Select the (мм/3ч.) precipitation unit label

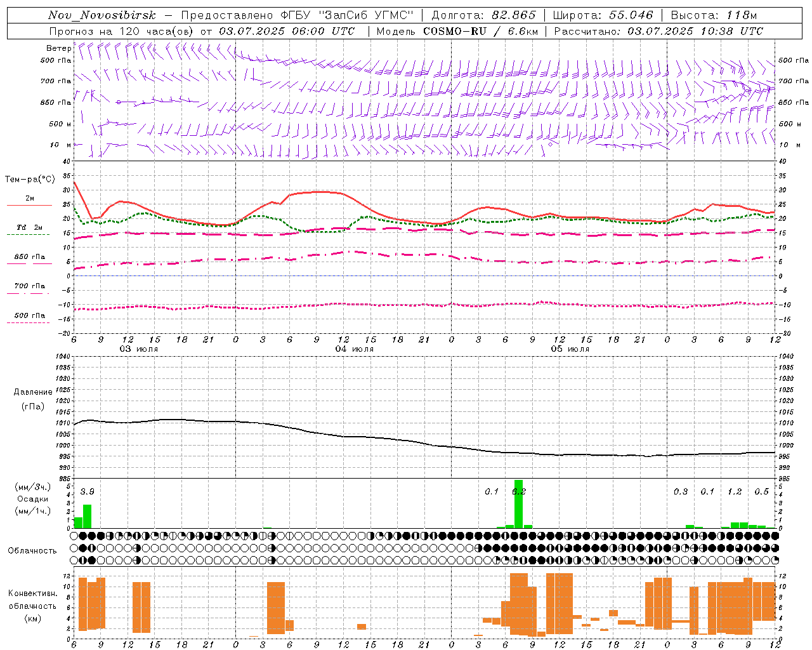click(x=33, y=487)
